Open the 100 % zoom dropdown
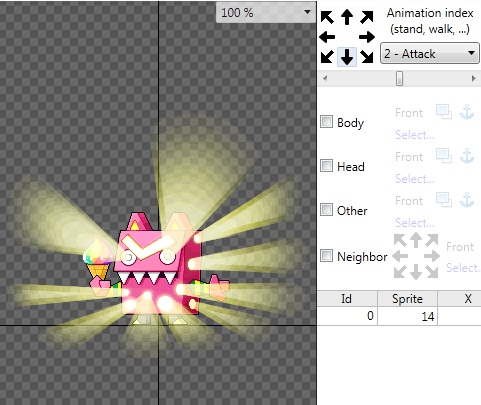Viewport: 481px width, 405px height. pos(266,13)
